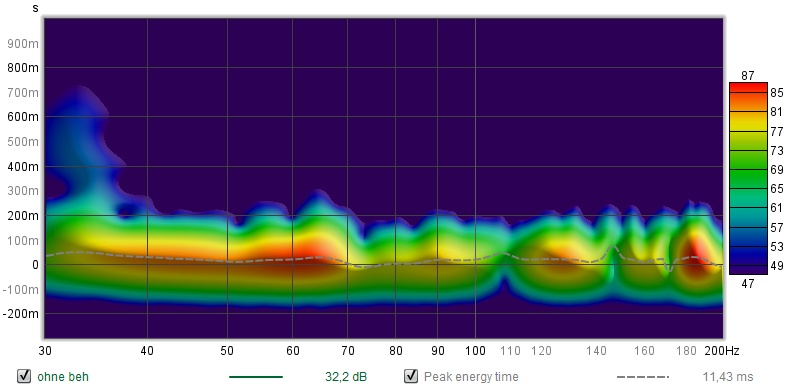The image size is (800, 391).
Task: Click the 200Hz label on frequency axis
Action: click(721, 351)
